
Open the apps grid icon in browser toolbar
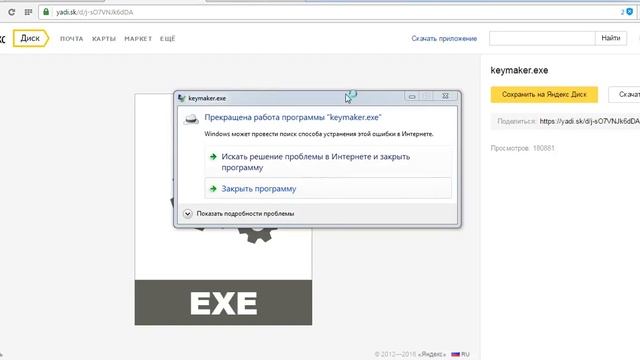(28, 12)
